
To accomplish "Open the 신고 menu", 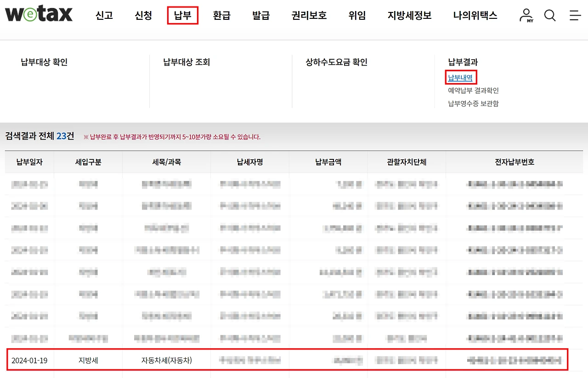I will (104, 15).
